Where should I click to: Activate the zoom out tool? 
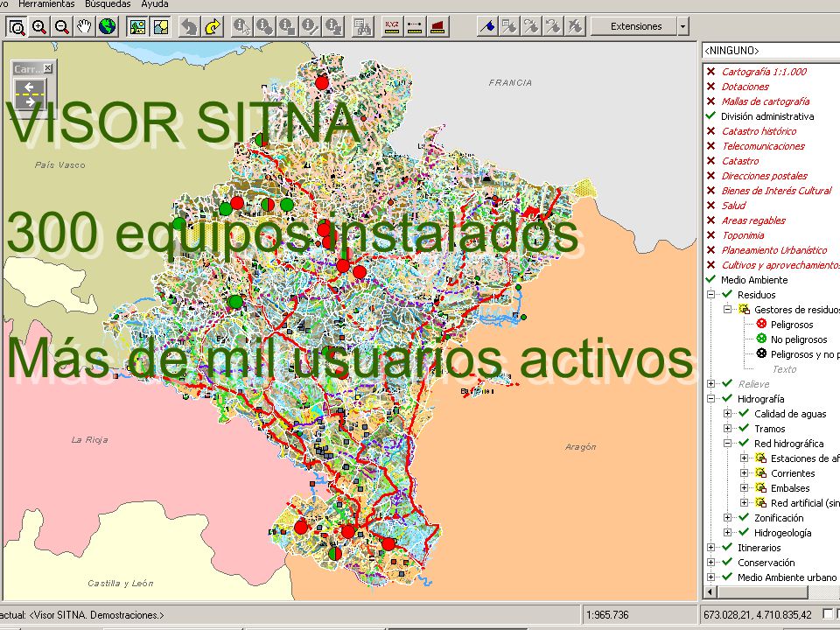(x=61, y=26)
